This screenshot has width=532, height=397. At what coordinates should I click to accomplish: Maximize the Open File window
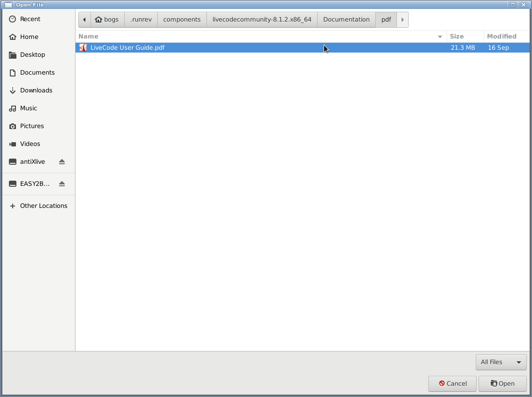pos(513,5)
